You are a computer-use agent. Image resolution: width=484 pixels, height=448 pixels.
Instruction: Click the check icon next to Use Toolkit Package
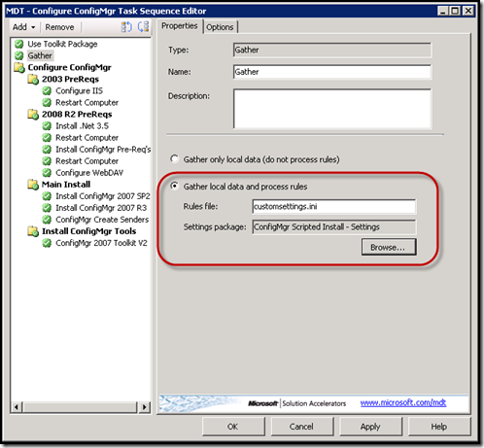point(19,44)
